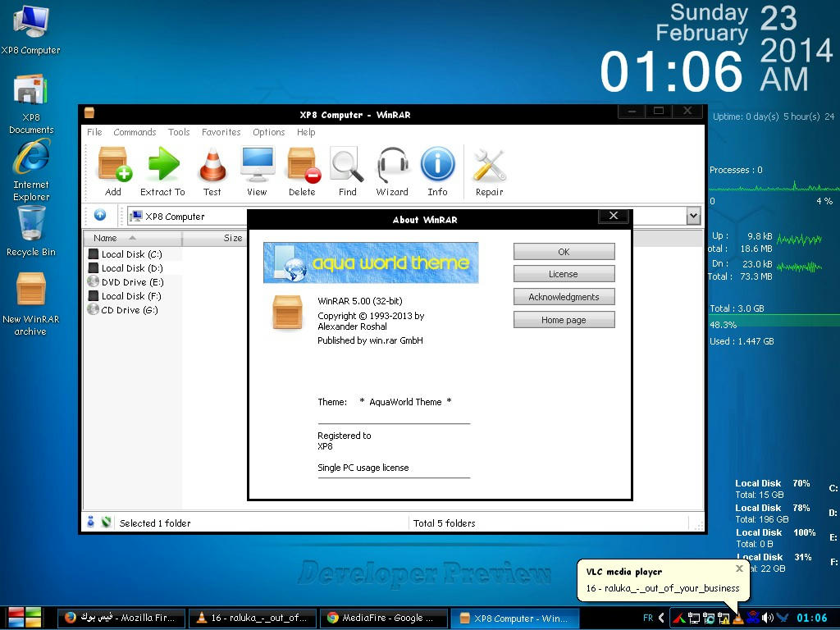Click the drive icon in status bar

click(x=90, y=521)
